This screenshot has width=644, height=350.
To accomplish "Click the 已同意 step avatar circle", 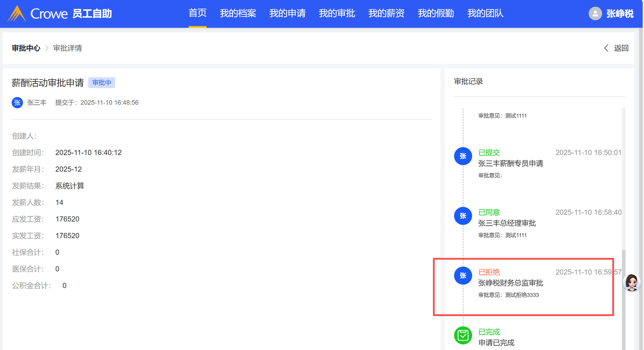I will [463, 216].
